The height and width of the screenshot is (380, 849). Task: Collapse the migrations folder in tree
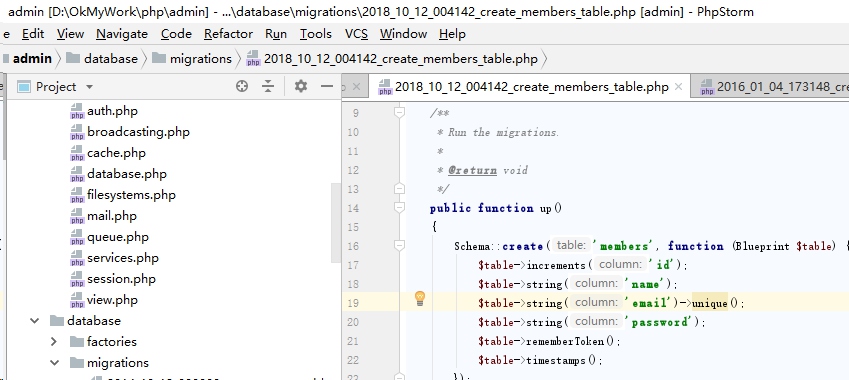[x=54, y=363]
